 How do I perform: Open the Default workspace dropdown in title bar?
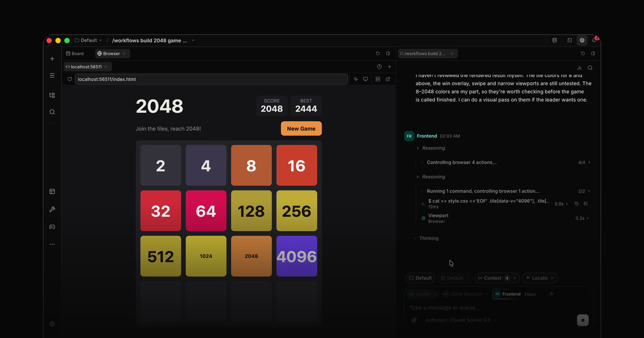pos(89,40)
